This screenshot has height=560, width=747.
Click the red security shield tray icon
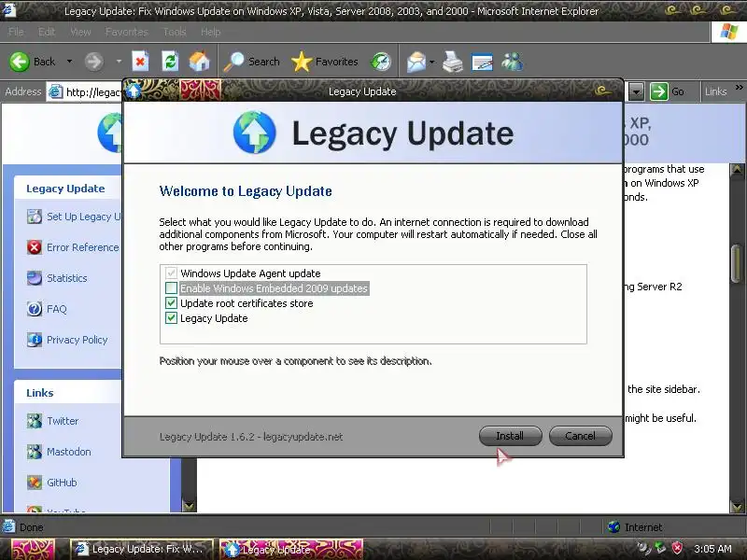677,549
